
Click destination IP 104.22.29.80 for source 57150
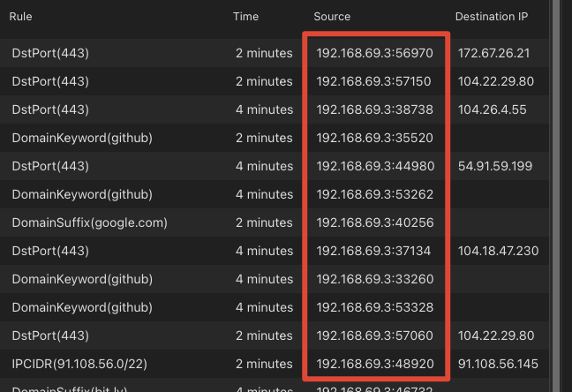click(496, 81)
